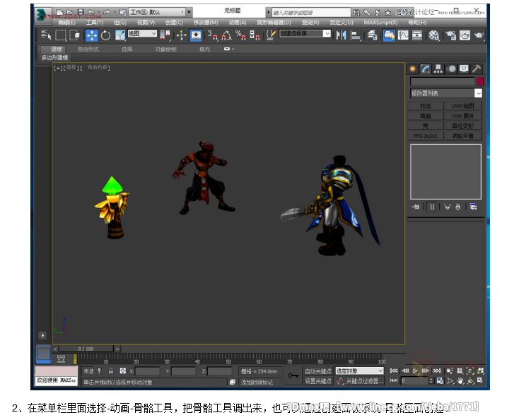Image resolution: width=507 pixels, height=420 pixels.
Task: Open the 动画(A) menu
Action: (238, 23)
